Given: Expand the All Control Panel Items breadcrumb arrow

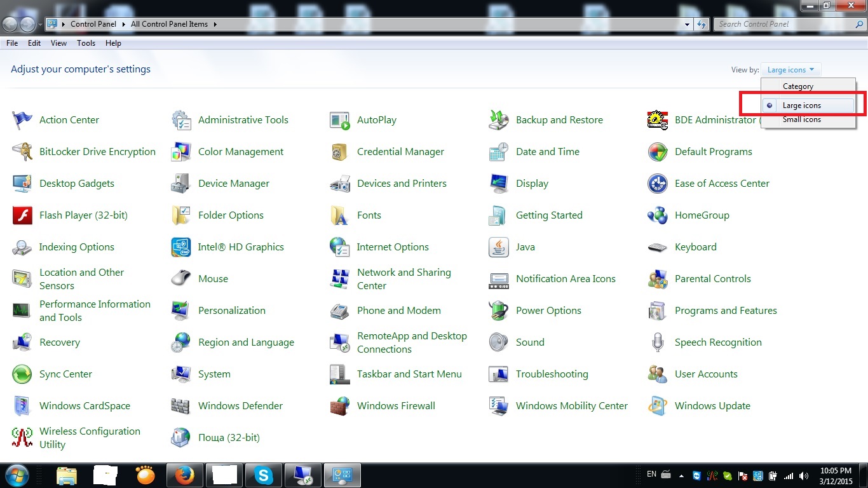Looking at the screenshot, I should point(215,24).
